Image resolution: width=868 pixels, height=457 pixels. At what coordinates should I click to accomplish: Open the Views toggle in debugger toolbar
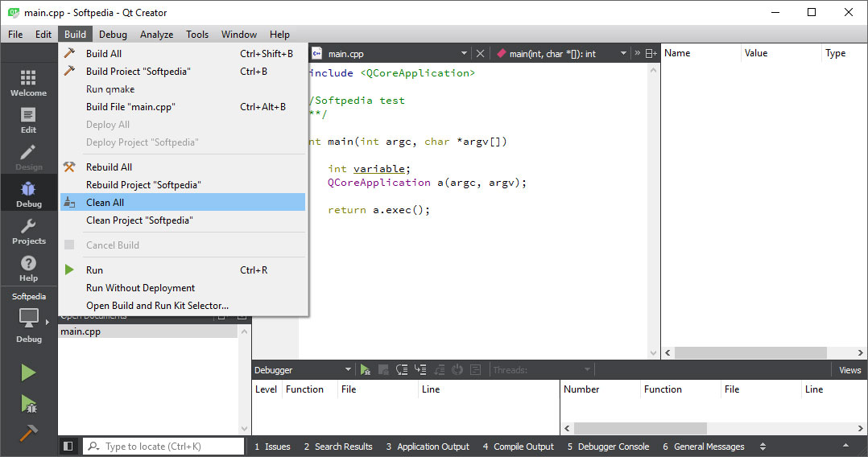849,370
